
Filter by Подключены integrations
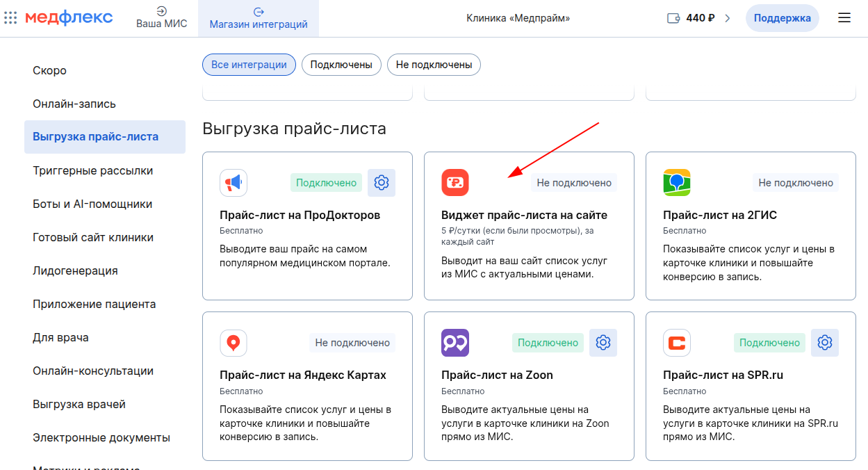coord(341,65)
